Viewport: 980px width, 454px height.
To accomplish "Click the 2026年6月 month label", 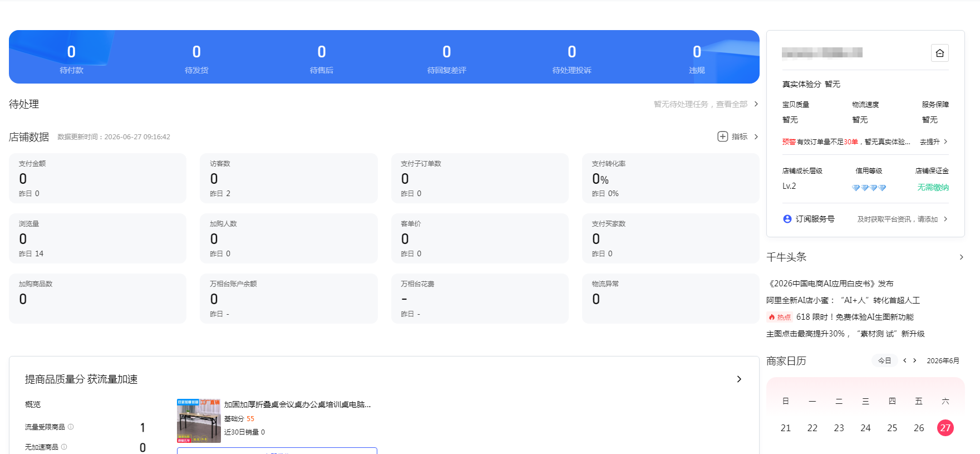I will [x=943, y=361].
